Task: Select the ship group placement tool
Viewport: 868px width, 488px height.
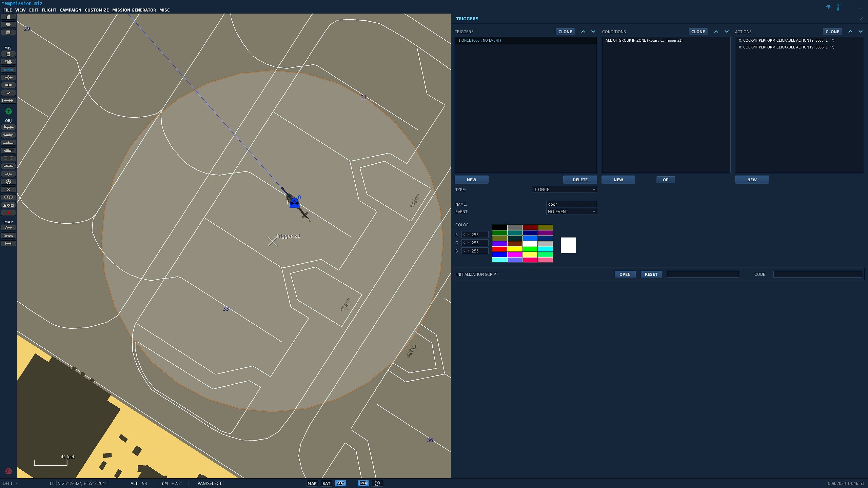Action: (x=8, y=143)
